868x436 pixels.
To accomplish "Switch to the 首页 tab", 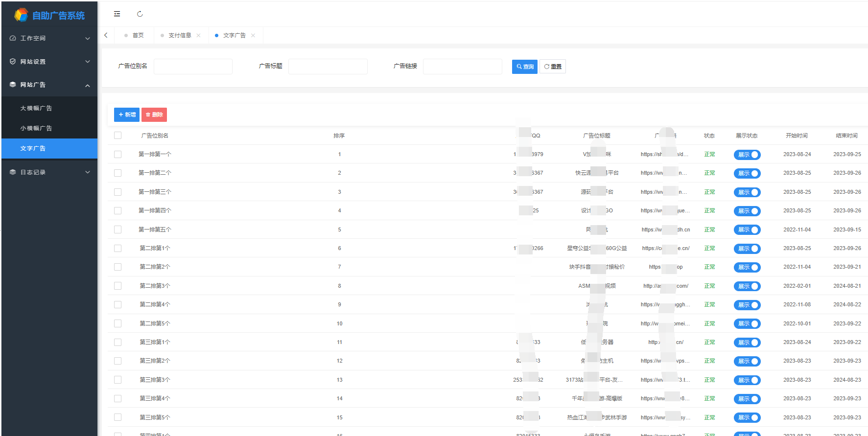I will point(134,35).
